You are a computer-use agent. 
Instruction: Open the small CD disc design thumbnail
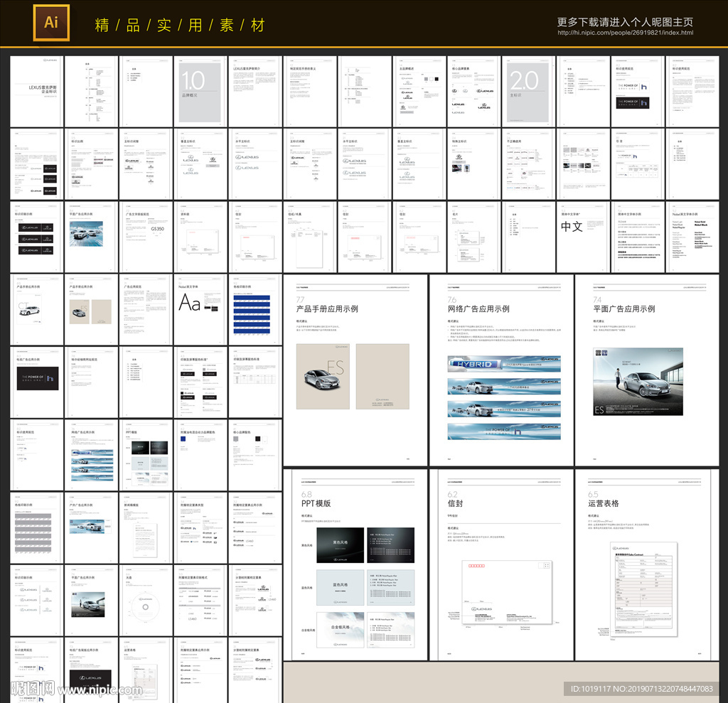coord(146,601)
